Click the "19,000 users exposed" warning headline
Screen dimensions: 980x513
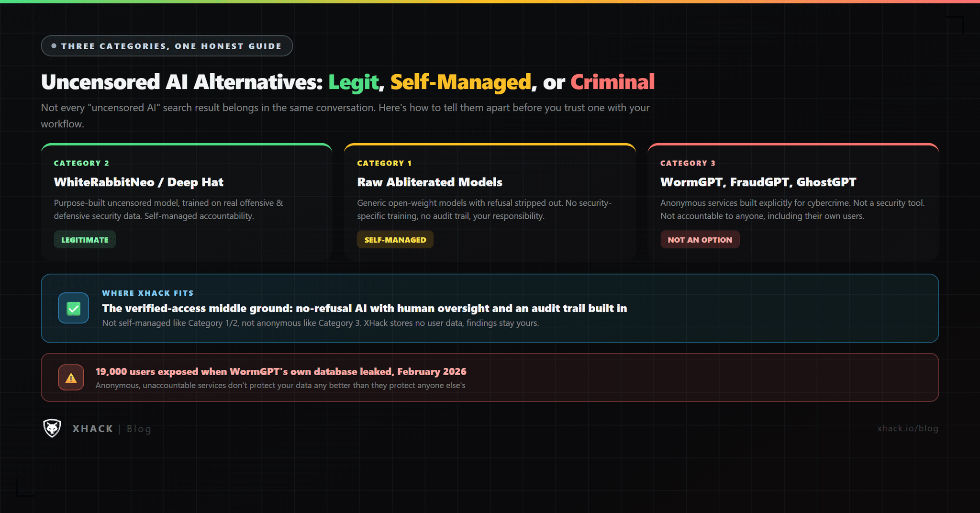[x=281, y=372]
